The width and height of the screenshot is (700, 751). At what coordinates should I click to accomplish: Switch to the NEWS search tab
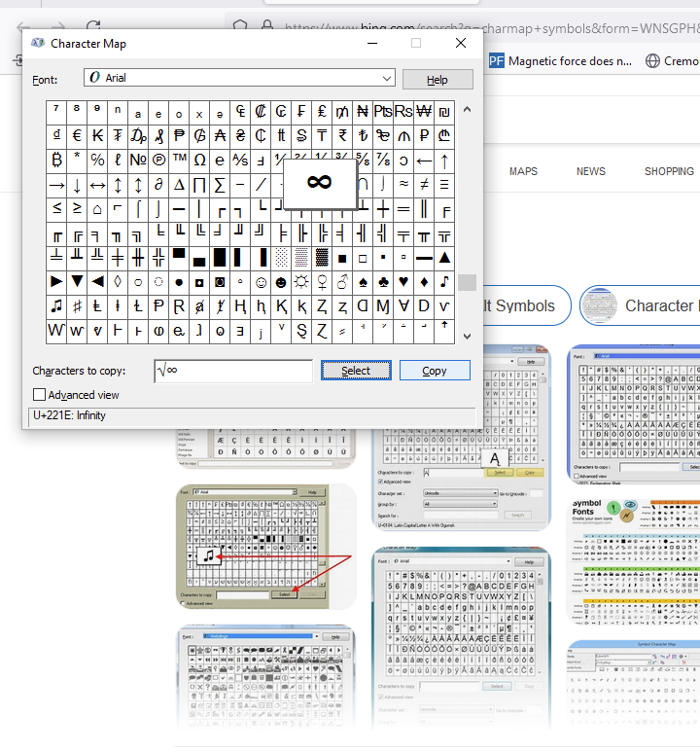590,171
